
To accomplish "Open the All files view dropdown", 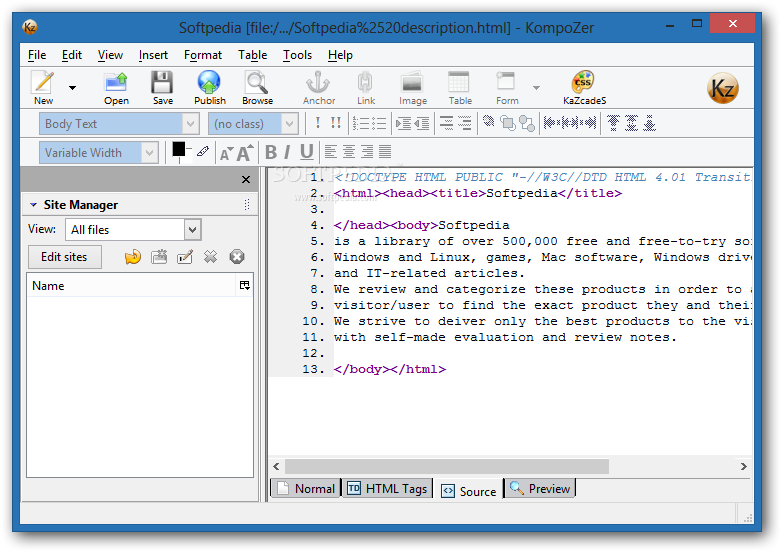I will click(133, 230).
